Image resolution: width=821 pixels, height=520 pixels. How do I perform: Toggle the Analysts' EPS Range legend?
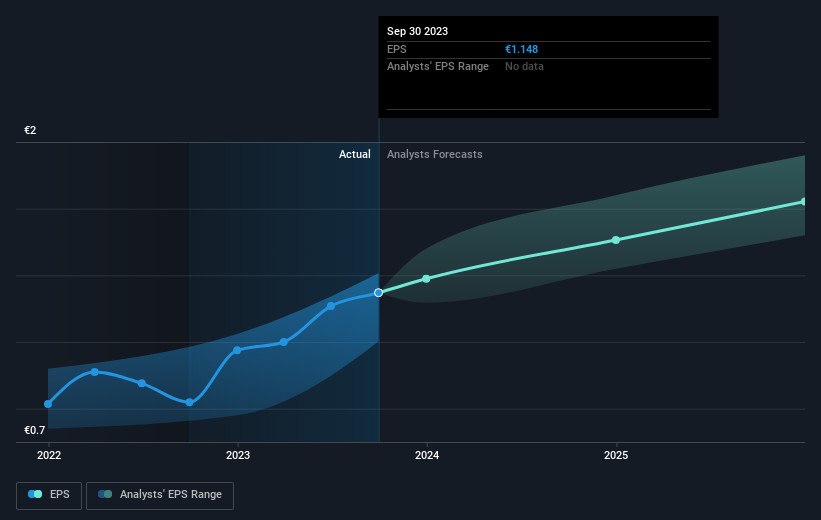click(160, 495)
